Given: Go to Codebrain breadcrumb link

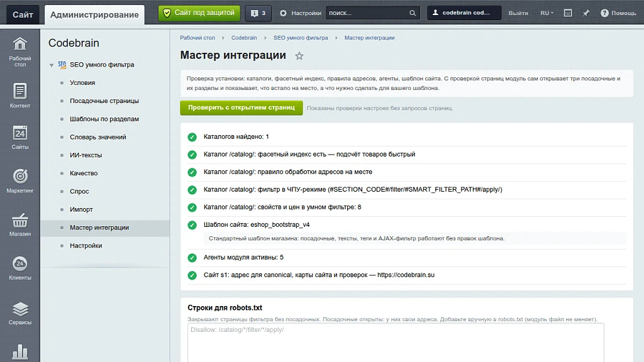Looking at the screenshot, I should tap(244, 38).
